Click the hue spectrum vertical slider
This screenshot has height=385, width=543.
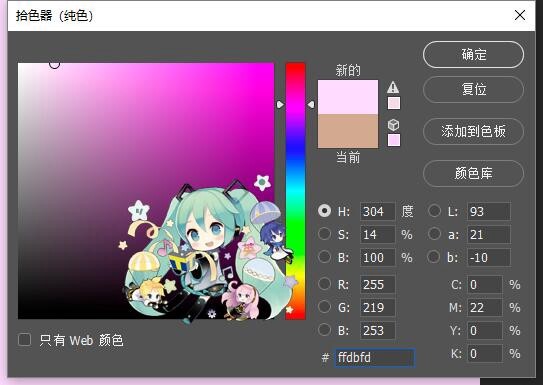coord(295,191)
